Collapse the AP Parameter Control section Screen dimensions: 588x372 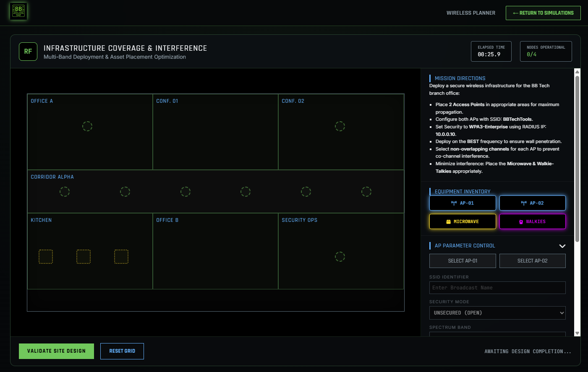[x=562, y=246]
